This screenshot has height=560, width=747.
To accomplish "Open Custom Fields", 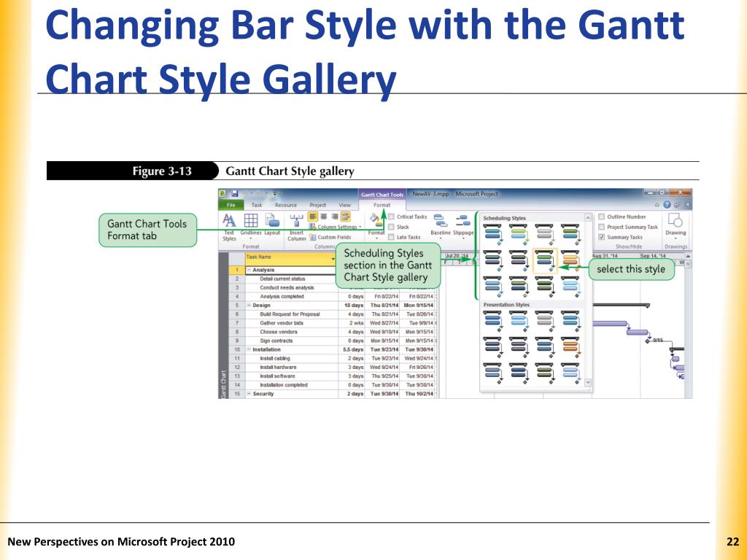I will (x=330, y=237).
